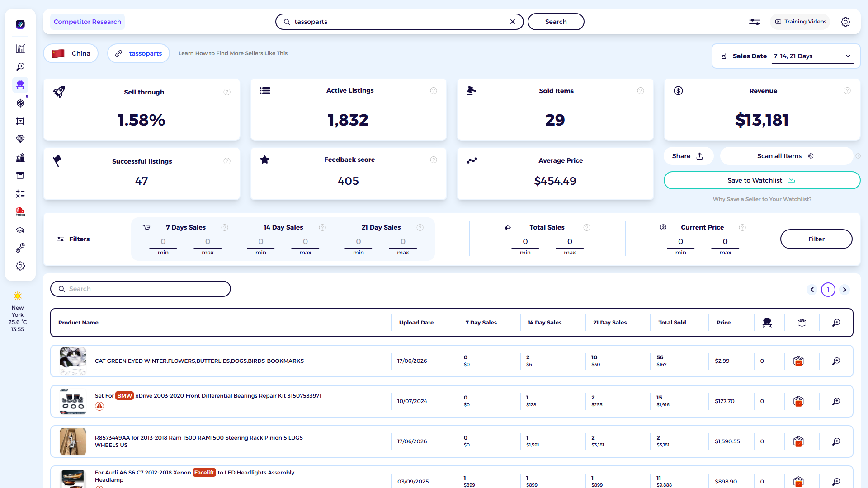The image size is (868, 488).
Task: Open the diamond sidebar icon
Action: [x=20, y=139]
